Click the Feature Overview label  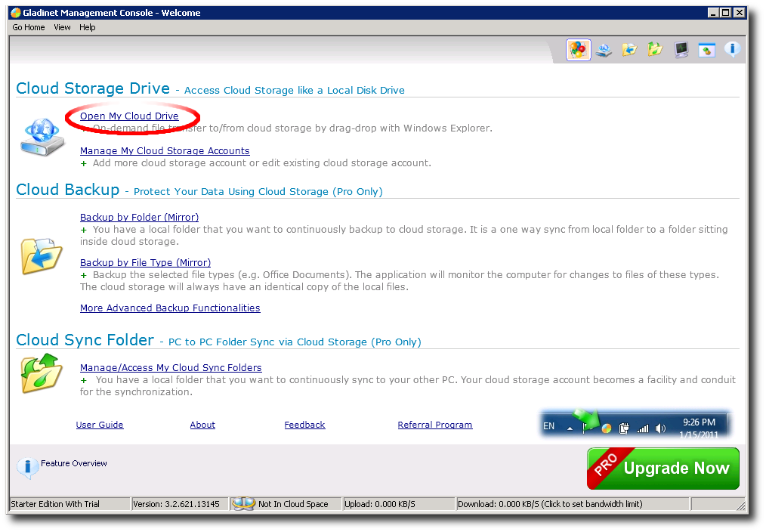pos(74,463)
